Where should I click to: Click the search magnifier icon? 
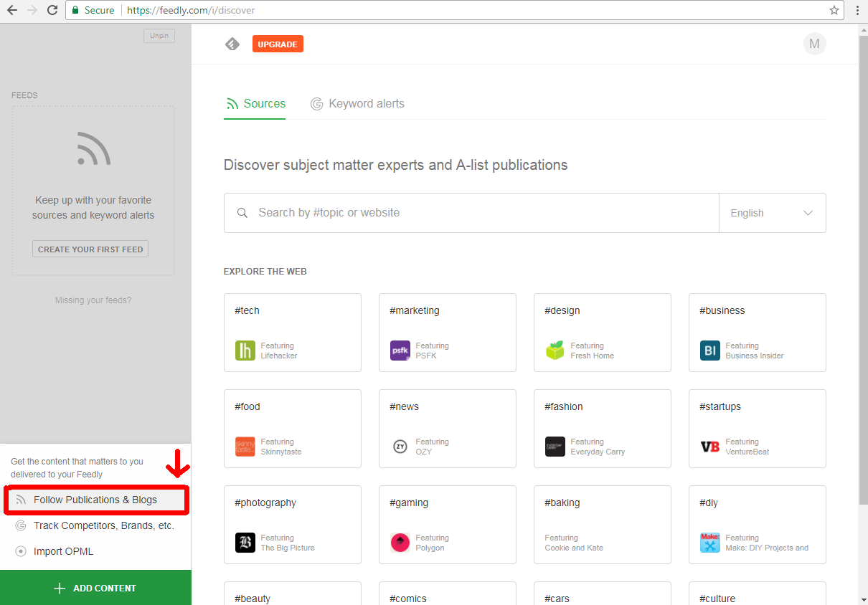(x=243, y=213)
